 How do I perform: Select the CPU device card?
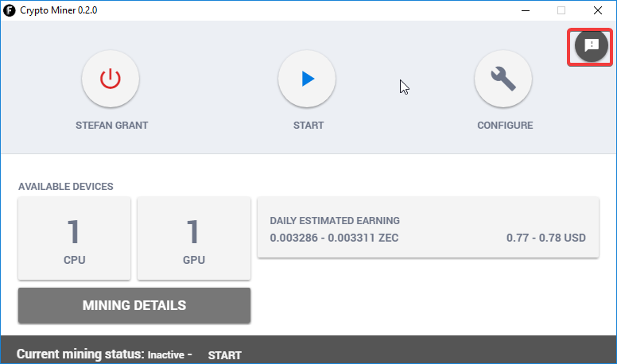(74, 238)
